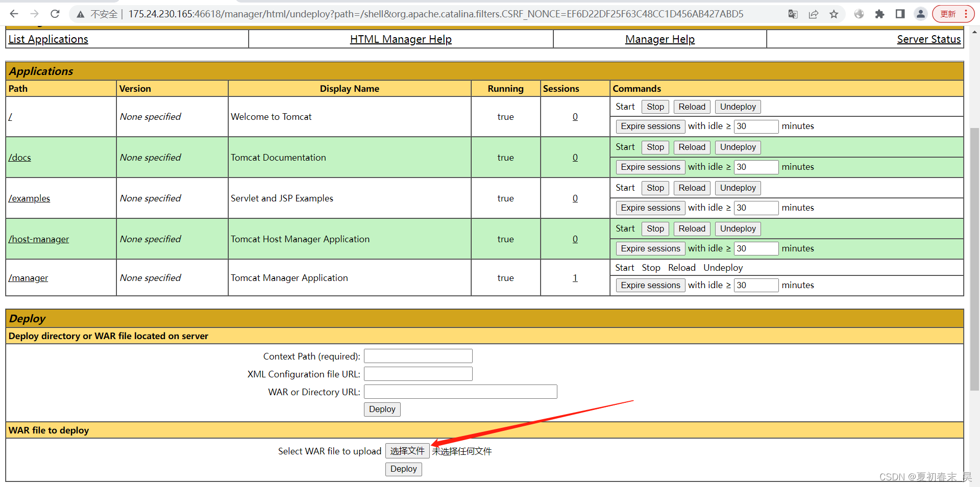
Task: Click the grey globe extension icon
Action: 859,14
